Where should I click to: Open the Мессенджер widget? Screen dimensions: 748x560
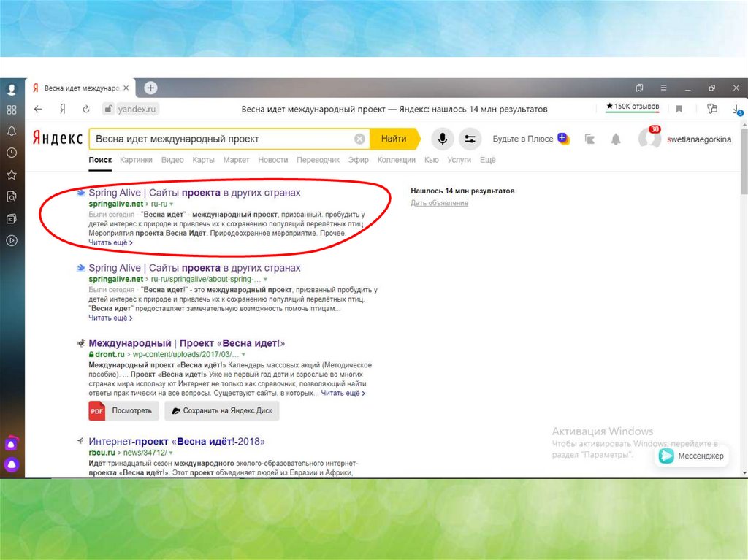[691, 456]
